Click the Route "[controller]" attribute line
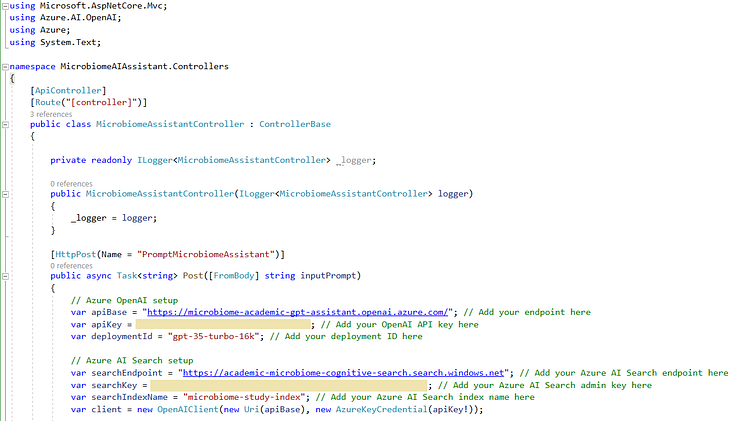The image size is (735, 423). coord(89,103)
